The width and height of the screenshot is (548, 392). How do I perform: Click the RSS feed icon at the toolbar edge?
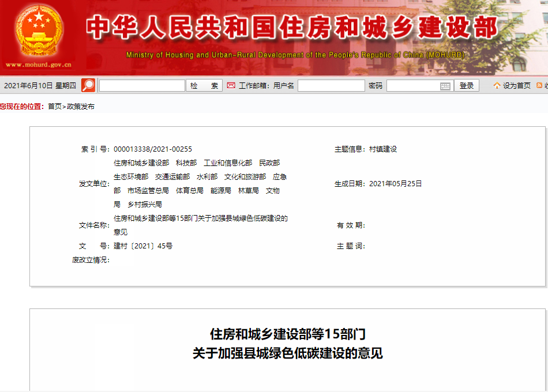tap(539, 85)
